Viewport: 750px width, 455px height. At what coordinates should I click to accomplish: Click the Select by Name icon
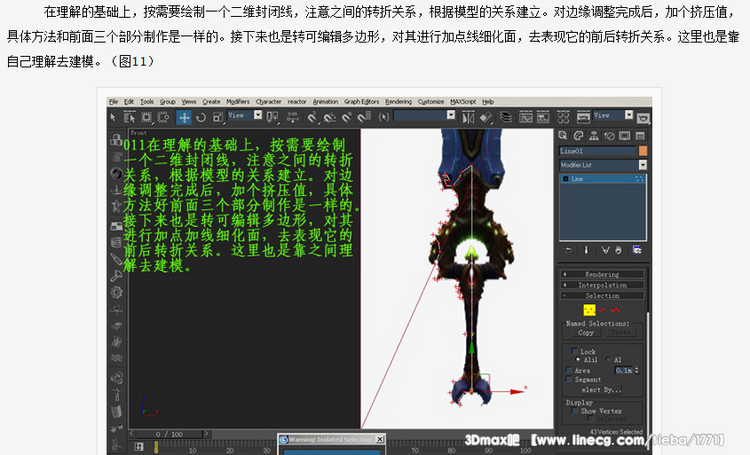point(129,117)
